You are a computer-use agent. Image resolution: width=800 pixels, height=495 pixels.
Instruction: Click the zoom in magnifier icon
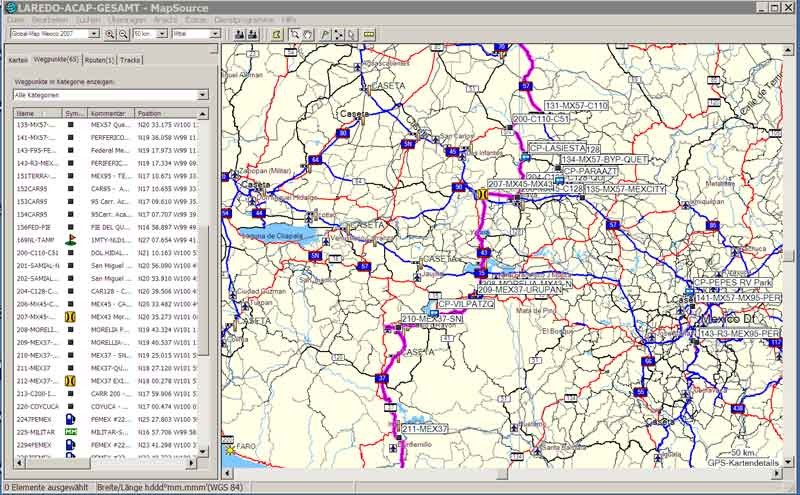coord(110,34)
